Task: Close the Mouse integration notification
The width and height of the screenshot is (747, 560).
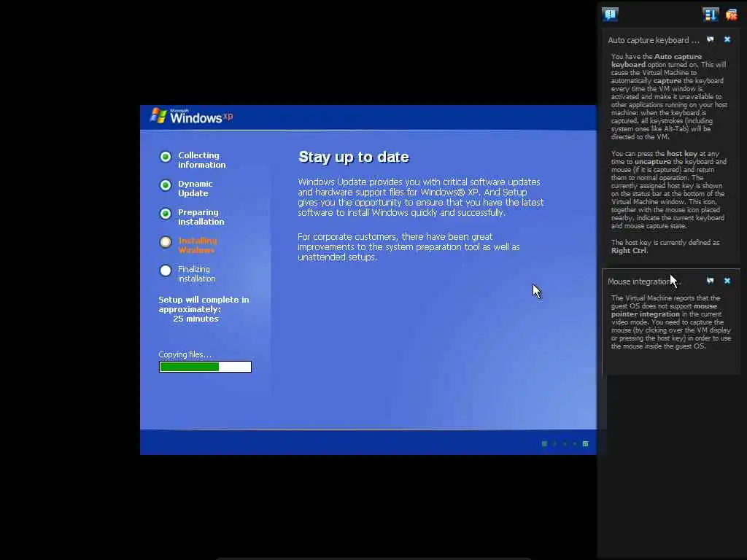Action: [727, 281]
